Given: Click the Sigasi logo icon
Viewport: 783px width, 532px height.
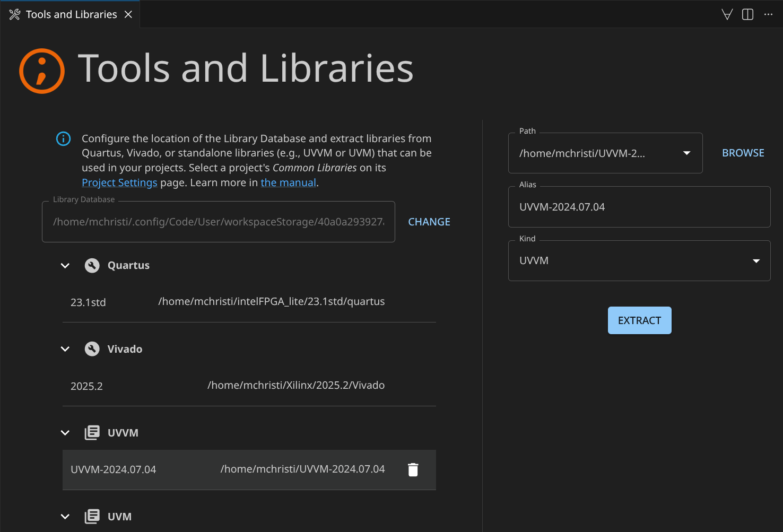Looking at the screenshot, I should (42, 71).
